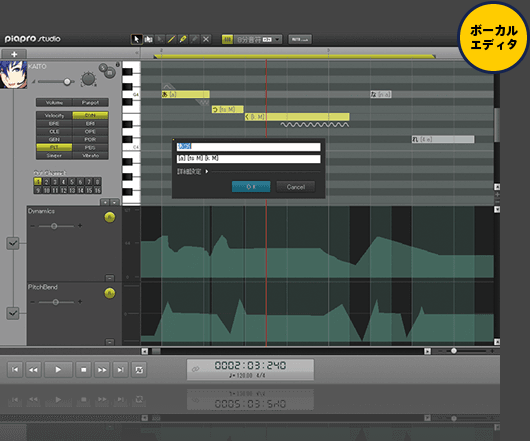The width and height of the screenshot is (530, 441).
Task: Select the line drawing tool
Action: click(x=171, y=39)
